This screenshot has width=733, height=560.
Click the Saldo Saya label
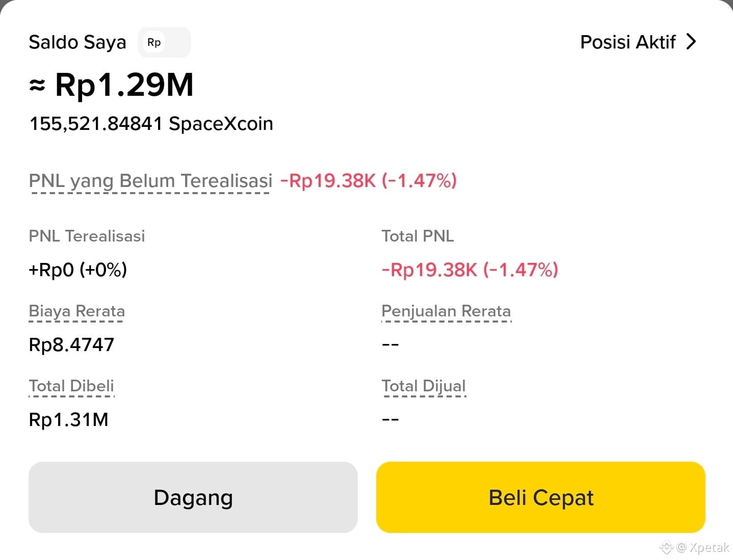tap(77, 42)
